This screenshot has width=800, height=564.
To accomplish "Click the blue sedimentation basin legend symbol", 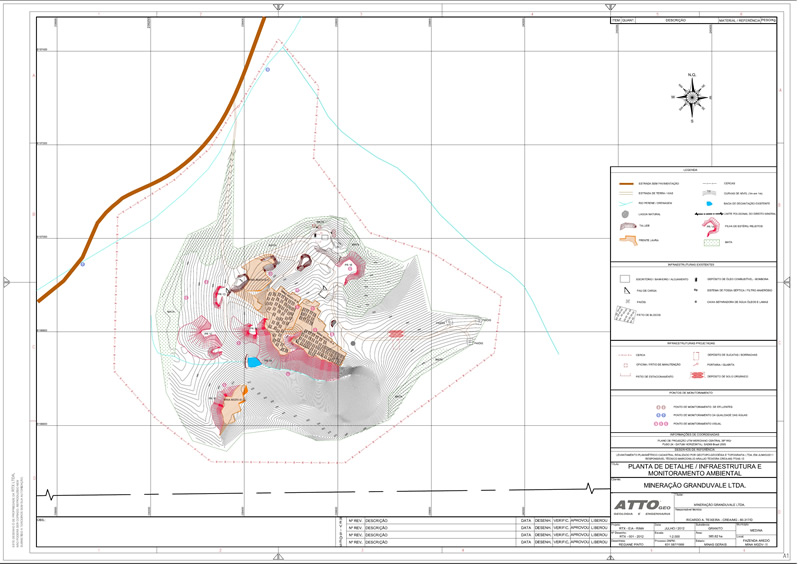I will click(710, 202).
